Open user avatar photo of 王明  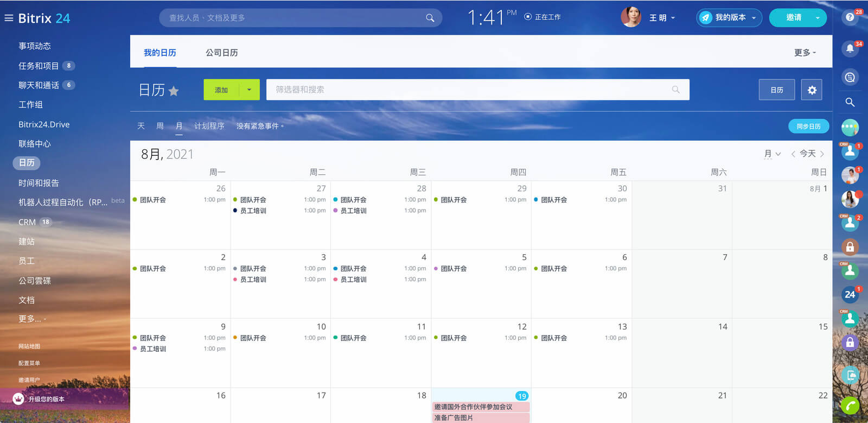(x=631, y=17)
